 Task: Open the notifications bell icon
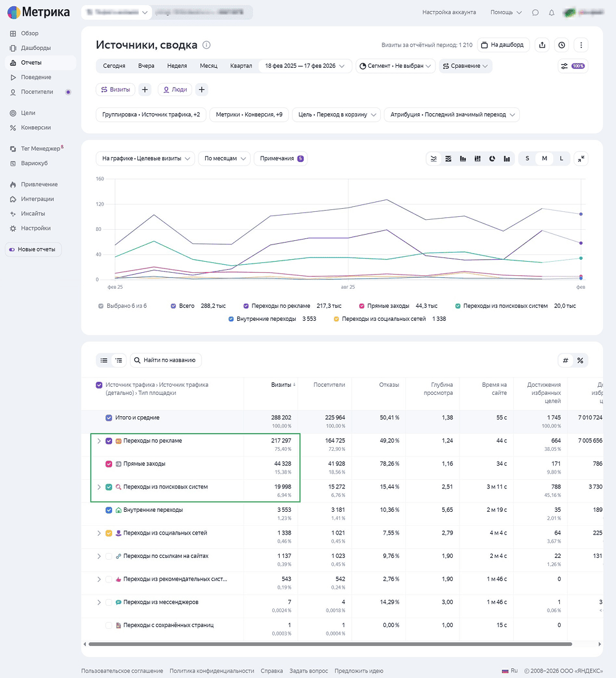coord(551,12)
